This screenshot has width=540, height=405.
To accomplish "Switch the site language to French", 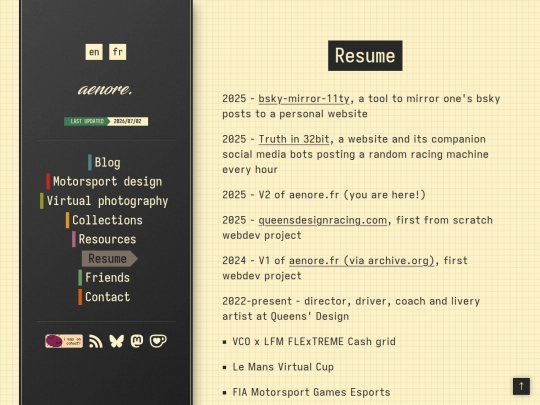I will point(117,52).
